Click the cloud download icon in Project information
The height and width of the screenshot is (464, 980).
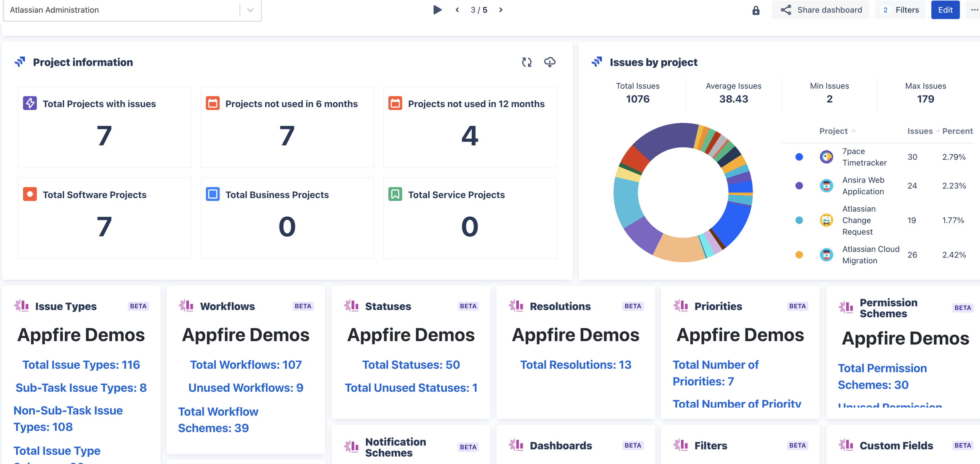point(550,62)
